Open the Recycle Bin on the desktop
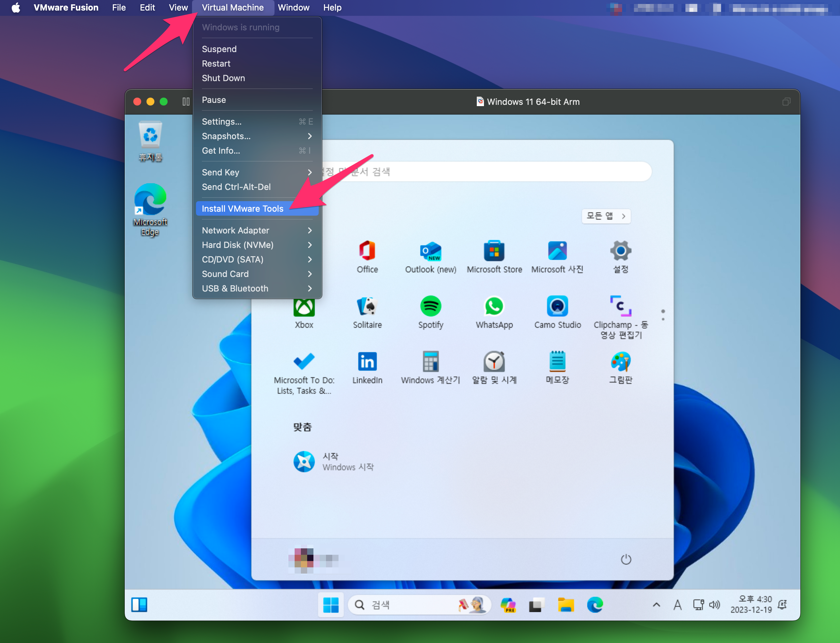 [x=150, y=136]
